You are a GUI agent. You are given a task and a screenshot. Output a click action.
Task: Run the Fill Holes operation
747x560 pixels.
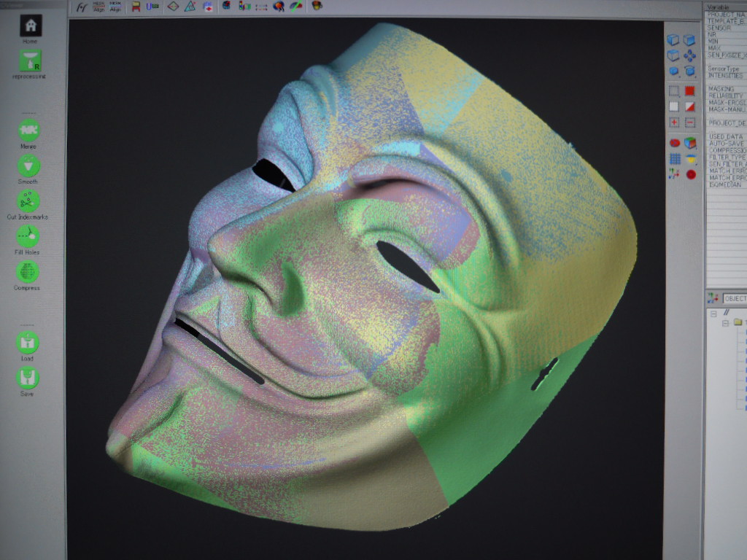click(28, 236)
